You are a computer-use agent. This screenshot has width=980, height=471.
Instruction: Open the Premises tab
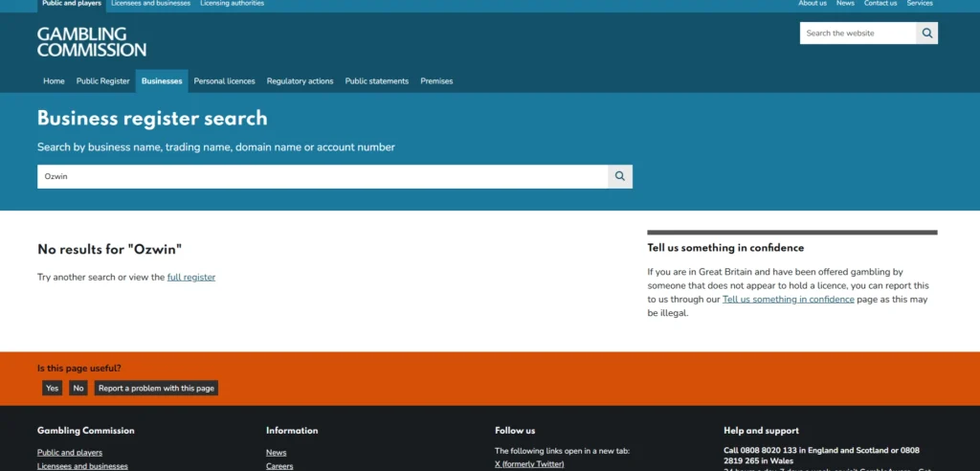[x=436, y=81]
